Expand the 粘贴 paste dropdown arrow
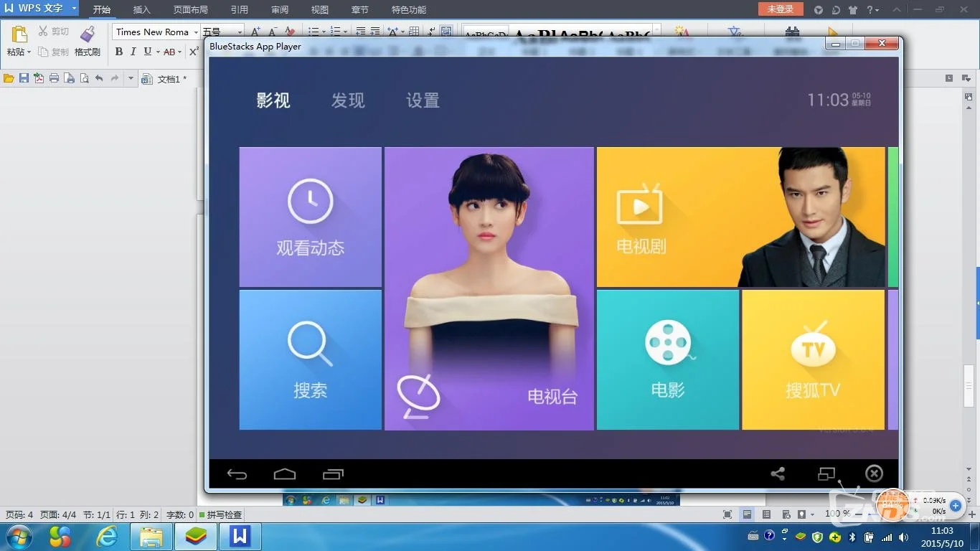Viewport: 980px width, 551px height. coord(29,52)
